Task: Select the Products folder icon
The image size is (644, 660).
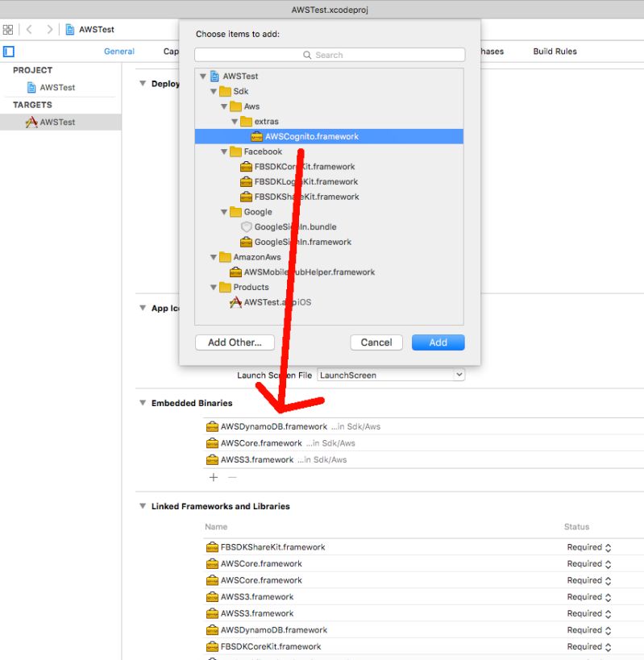Action: click(x=225, y=288)
